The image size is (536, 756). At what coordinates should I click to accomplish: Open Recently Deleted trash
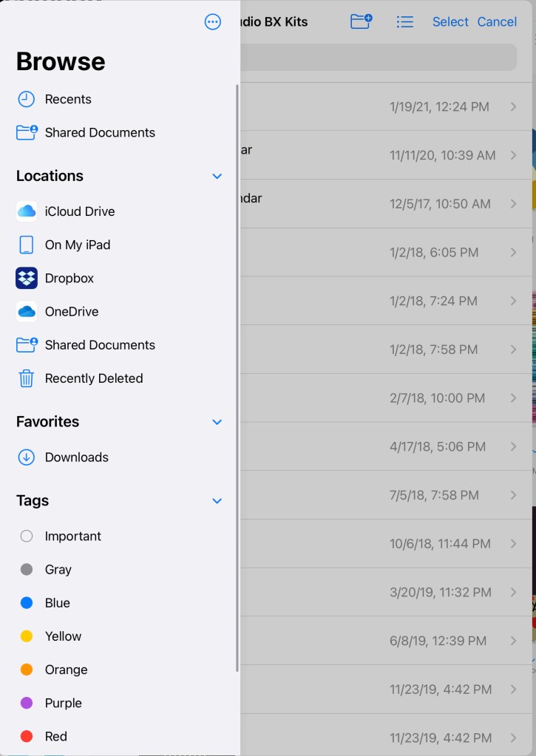click(x=93, y=378)
